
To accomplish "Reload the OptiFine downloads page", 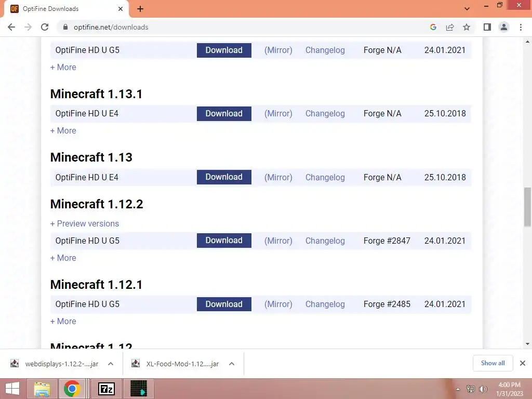I will click(x=45, y=27).
